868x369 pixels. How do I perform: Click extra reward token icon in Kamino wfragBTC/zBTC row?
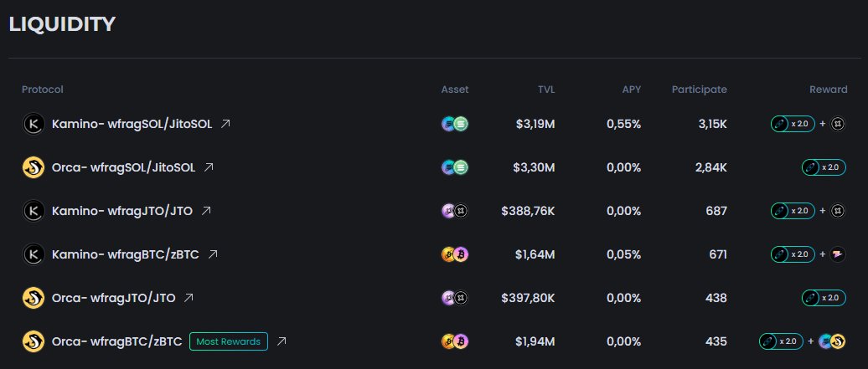coord(838,254)
